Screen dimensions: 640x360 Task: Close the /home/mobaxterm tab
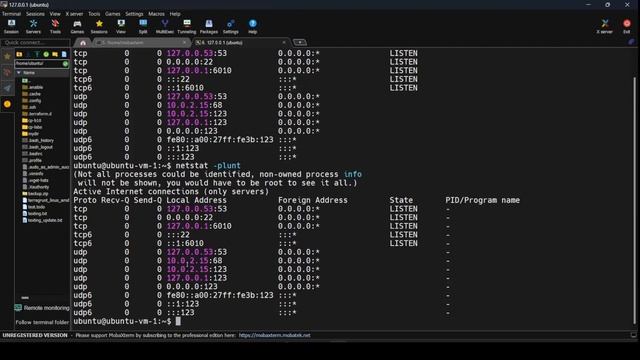click(x=184, y=42)
